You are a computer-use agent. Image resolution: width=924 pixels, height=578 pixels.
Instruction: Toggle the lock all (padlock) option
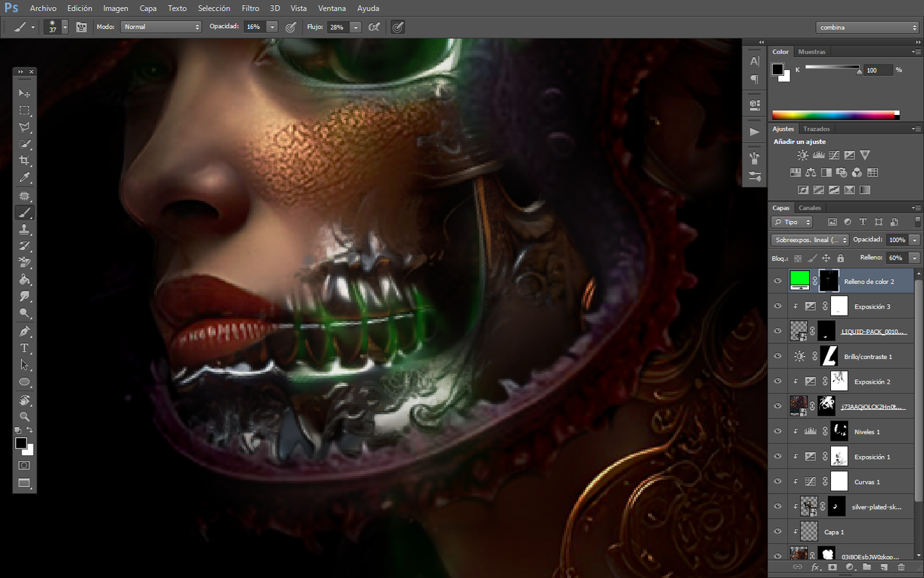click(x=840, y=258)
